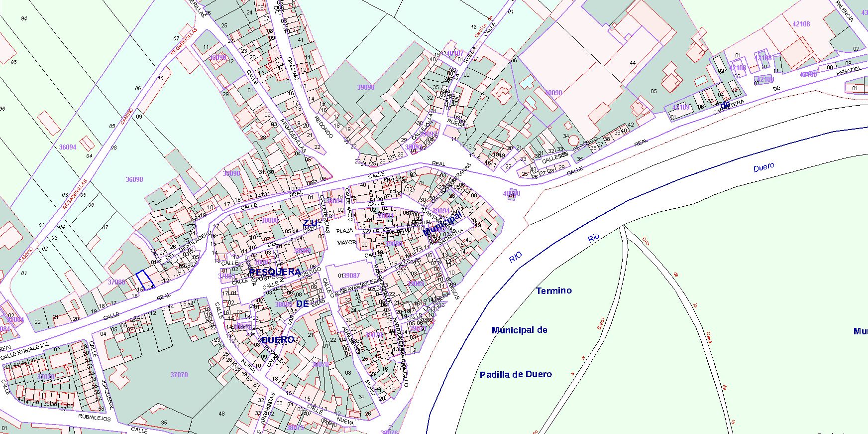Click the PALENCIA street label

(845, 11)
